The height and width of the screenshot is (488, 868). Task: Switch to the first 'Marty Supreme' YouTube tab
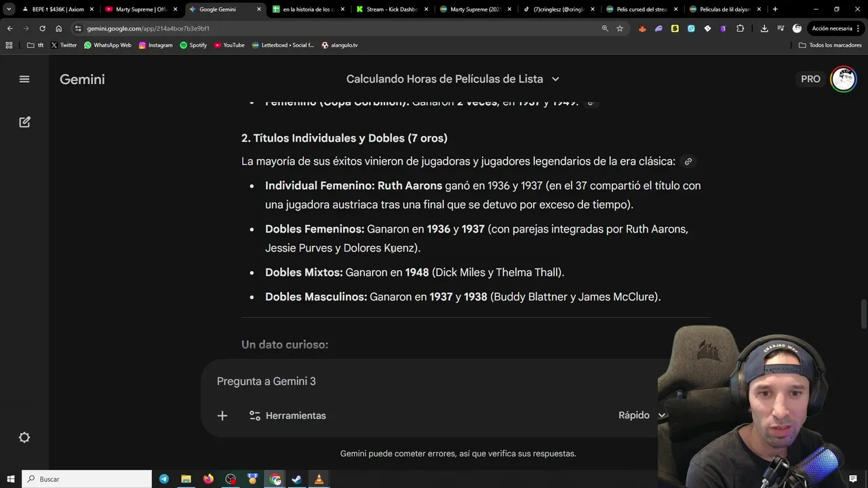point(141,9)
